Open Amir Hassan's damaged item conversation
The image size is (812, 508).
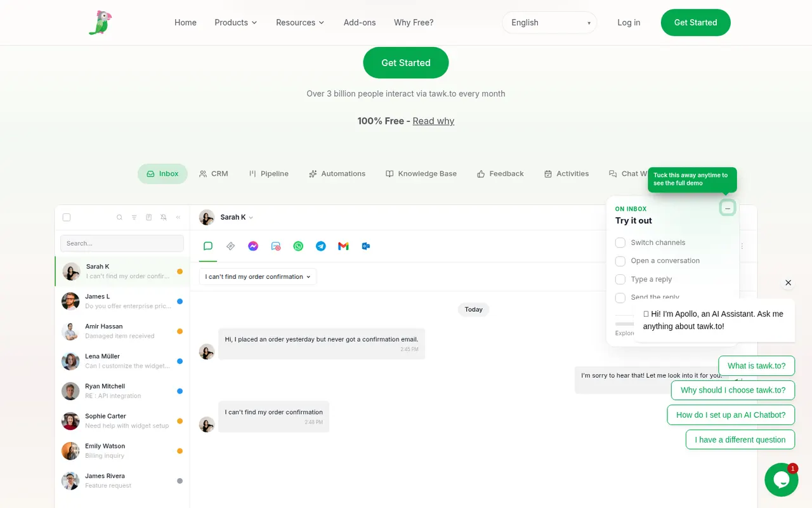point(122,331)
